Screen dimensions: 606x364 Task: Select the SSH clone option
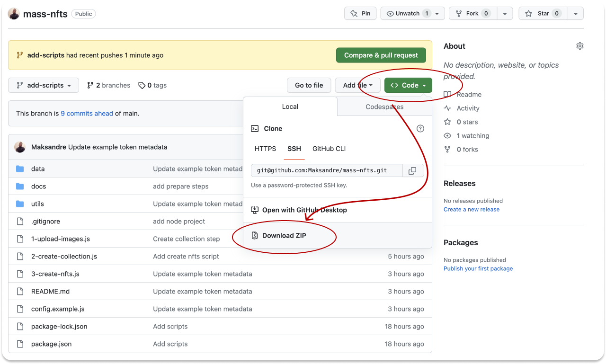(x=294, y=149)
